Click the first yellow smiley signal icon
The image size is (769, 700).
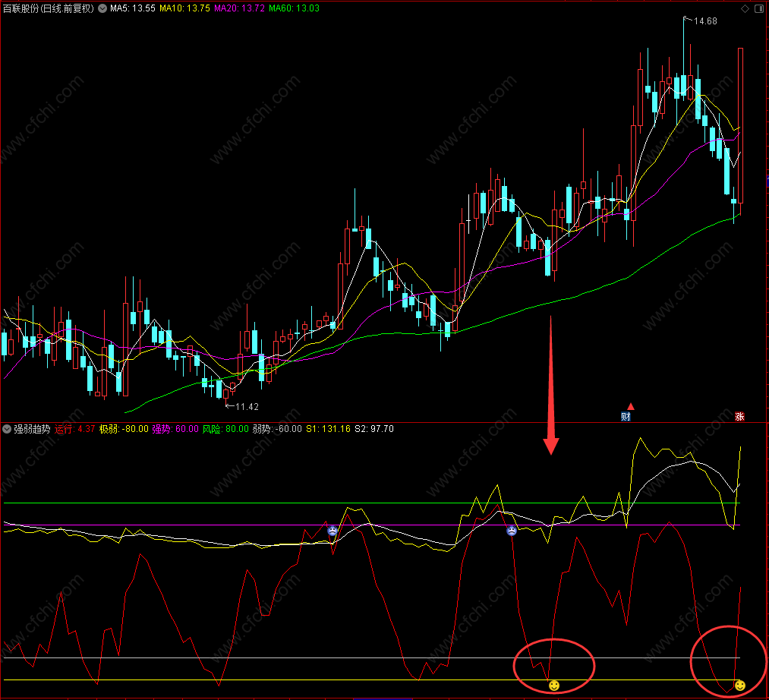(553, 686)
